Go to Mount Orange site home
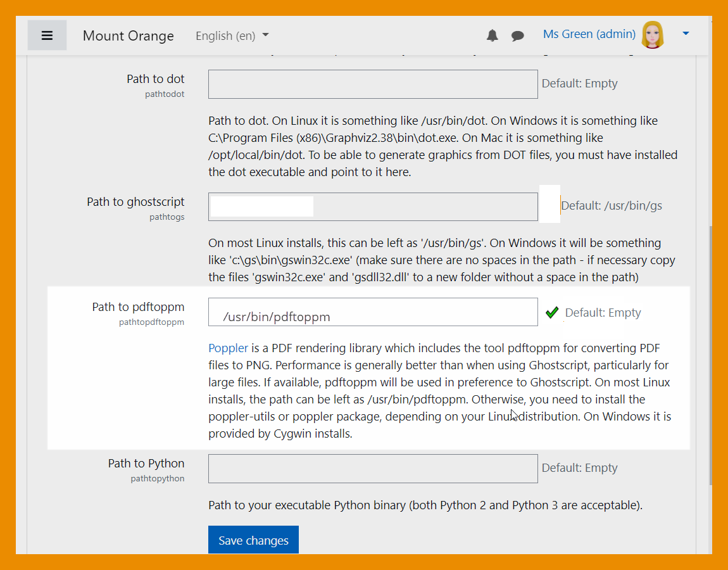Viewport: 728px width, 570px height. [x=128, y=36]
